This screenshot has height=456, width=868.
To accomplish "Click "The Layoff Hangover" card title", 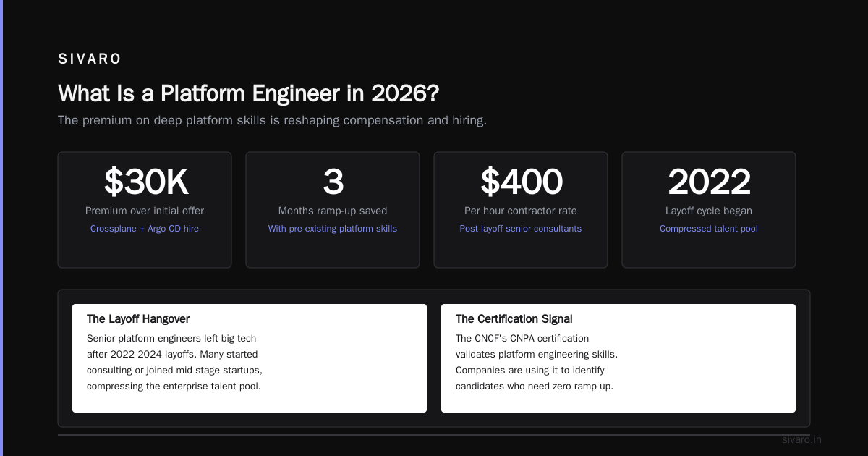I will point(138,319).
